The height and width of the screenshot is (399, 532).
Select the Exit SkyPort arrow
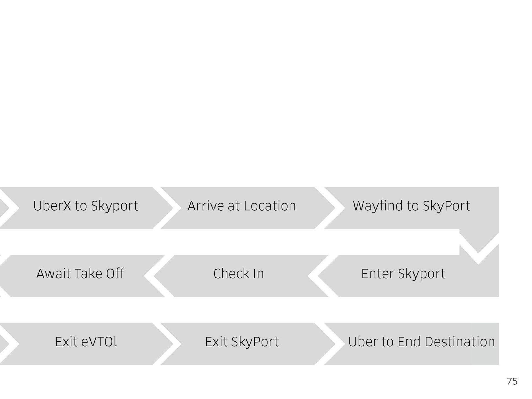coord(242,342)
